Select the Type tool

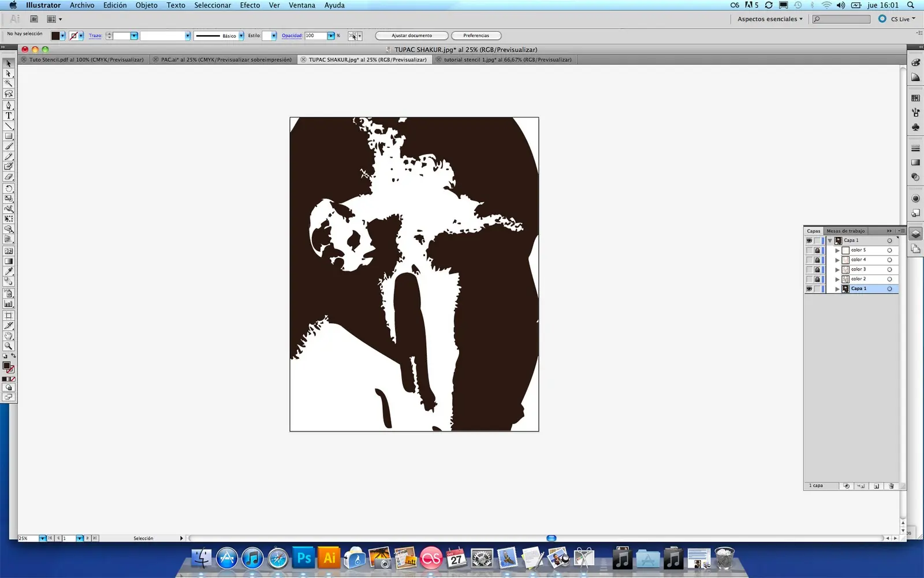click(9, 116)
